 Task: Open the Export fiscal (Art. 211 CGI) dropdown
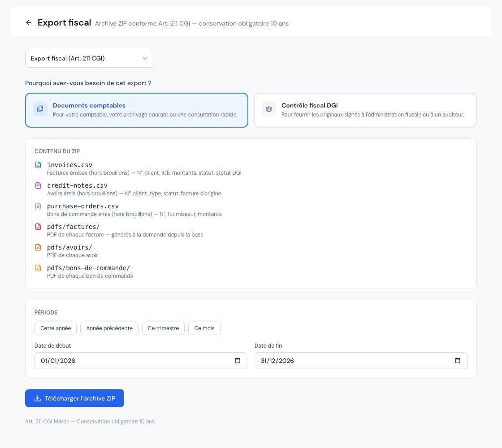click(x=89, y=58)
